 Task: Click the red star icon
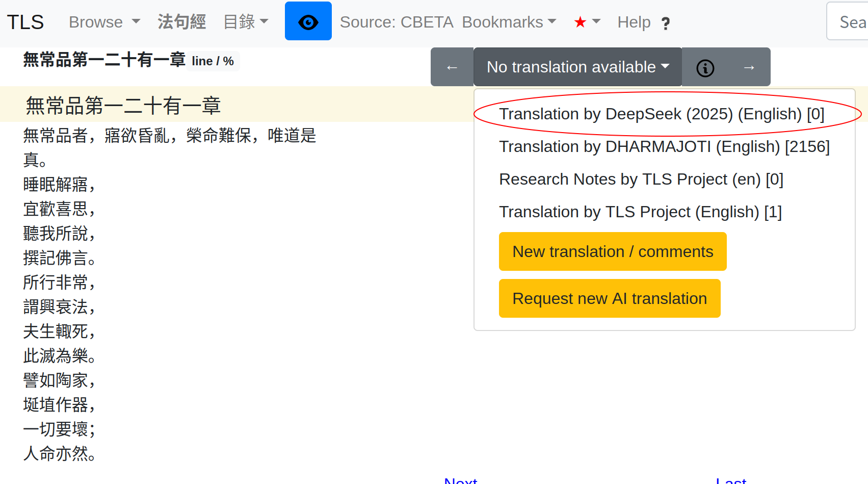click(580, 22)
